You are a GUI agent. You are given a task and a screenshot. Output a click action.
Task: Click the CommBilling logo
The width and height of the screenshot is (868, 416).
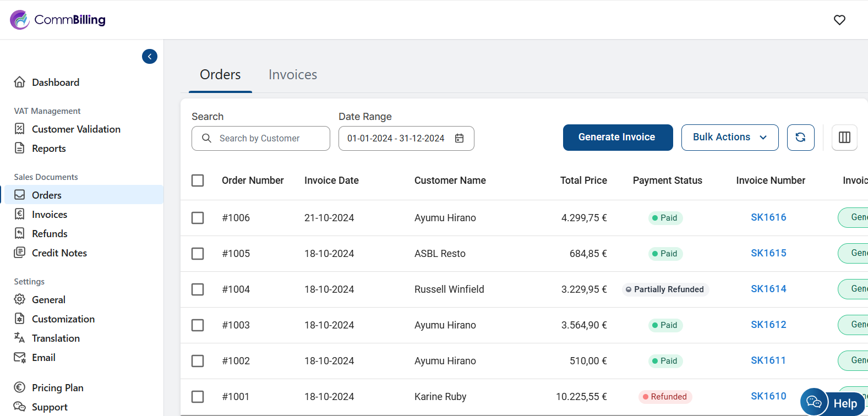pyautogui.click(x=58, y=20)
